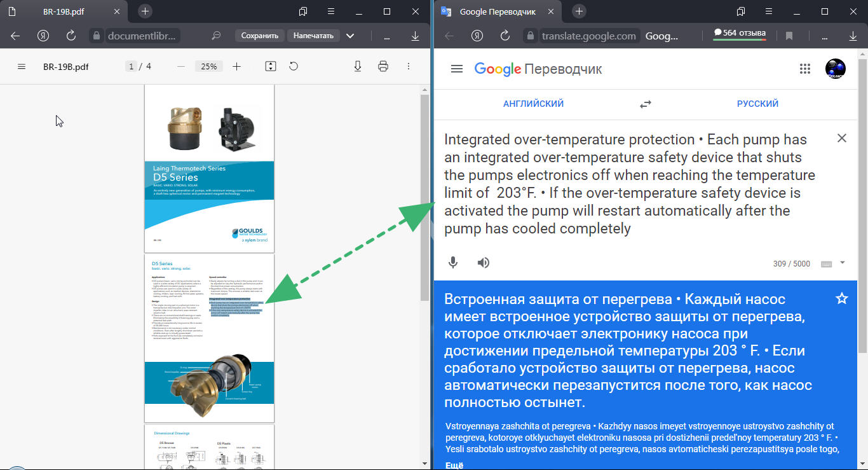Switch to the BR-19B.pdf browser tab
Viewport: 868px width, 470px height.
click(x=64, y=11)
